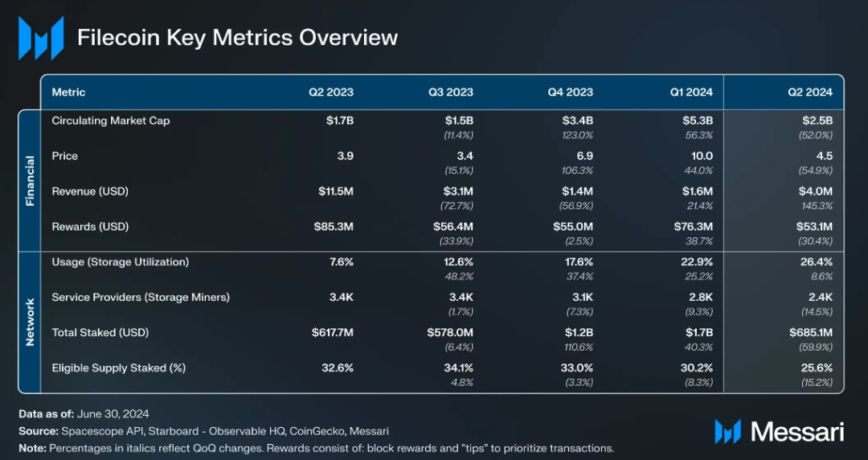Click the Messari wordmark text
This screenshot has width=868, height=460.
(797, 431)
